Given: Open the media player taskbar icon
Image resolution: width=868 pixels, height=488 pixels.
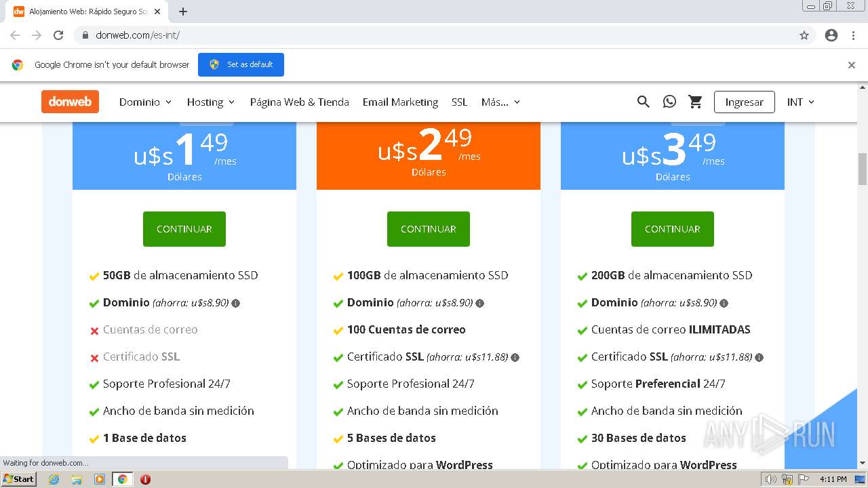Looking at the screenshot, I should point(100,479).
